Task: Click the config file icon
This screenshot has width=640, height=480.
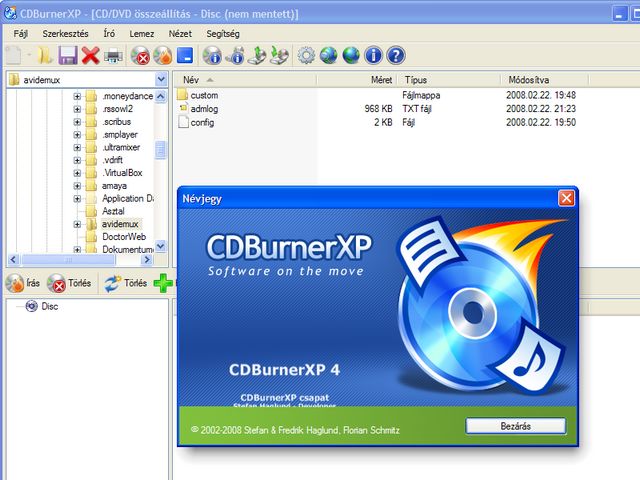Action: 183,122
